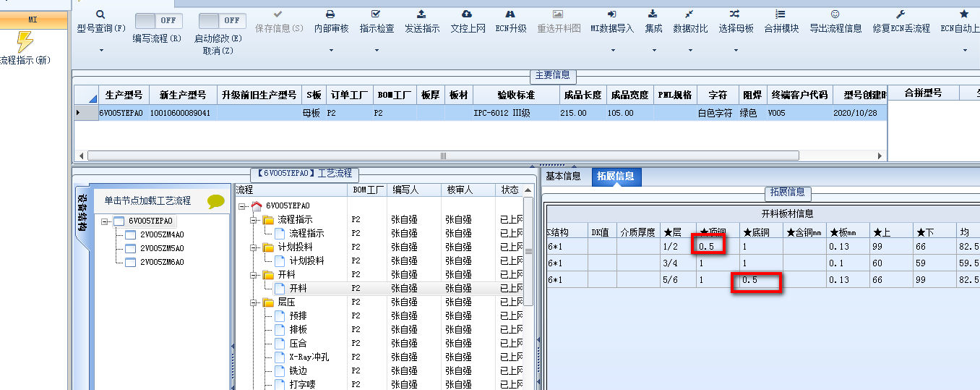Collapse the 层压 folder in process tree
The width and height of the screenshot is (980, 390).
pos(254,302)
